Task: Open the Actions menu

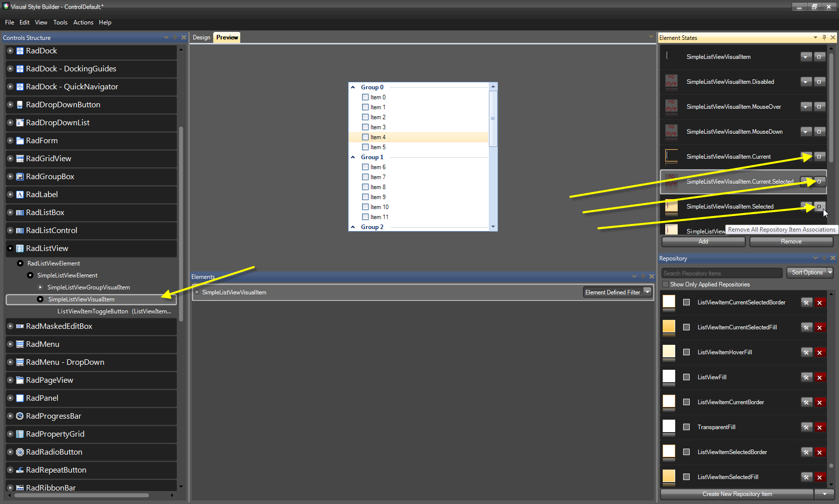Action: click(83, 22)
